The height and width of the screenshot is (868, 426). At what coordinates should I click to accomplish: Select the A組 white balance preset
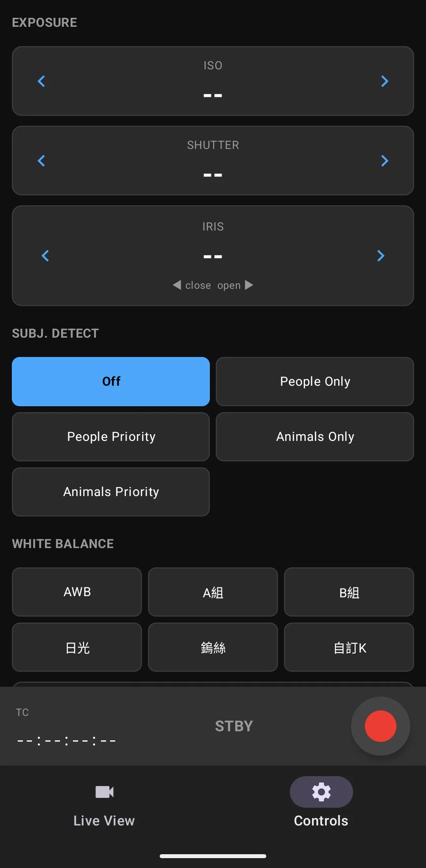(x=213, y=592)
